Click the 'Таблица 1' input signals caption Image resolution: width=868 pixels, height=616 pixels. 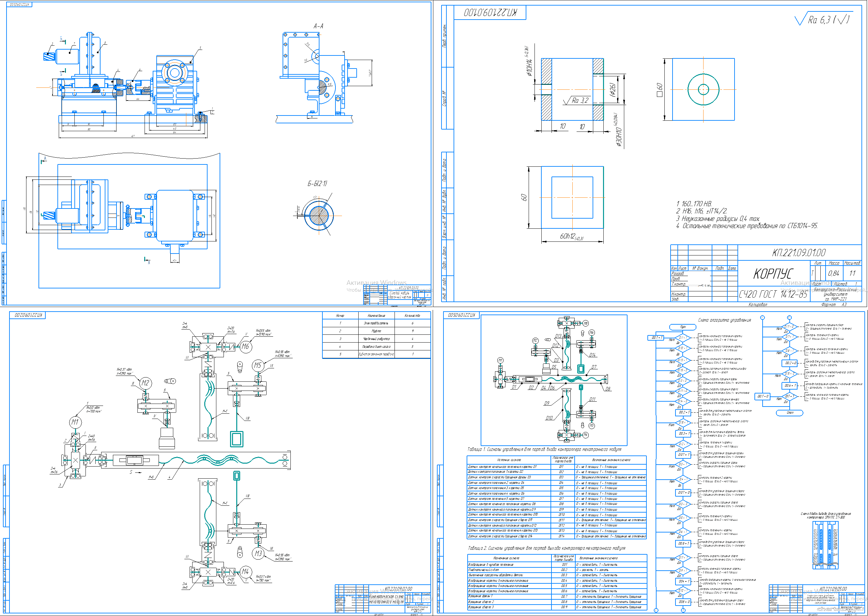tap(544, 450)
